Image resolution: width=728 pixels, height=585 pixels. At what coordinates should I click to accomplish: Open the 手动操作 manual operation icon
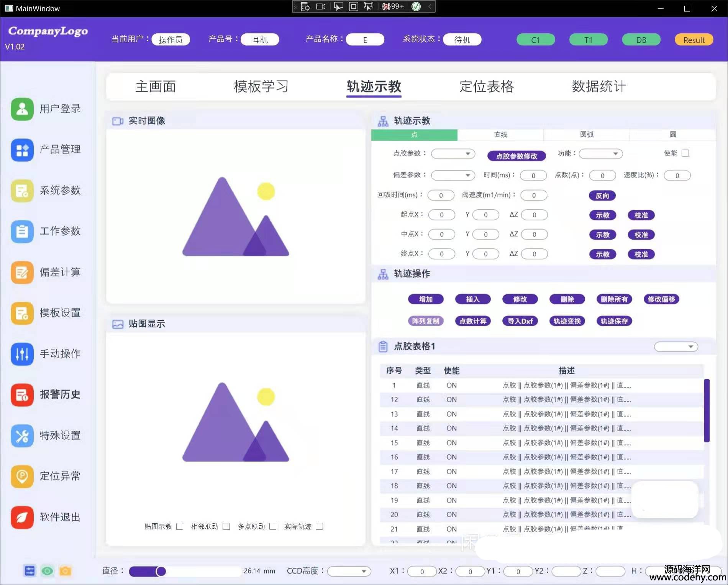pyautogui.click(x=22, y=354)
